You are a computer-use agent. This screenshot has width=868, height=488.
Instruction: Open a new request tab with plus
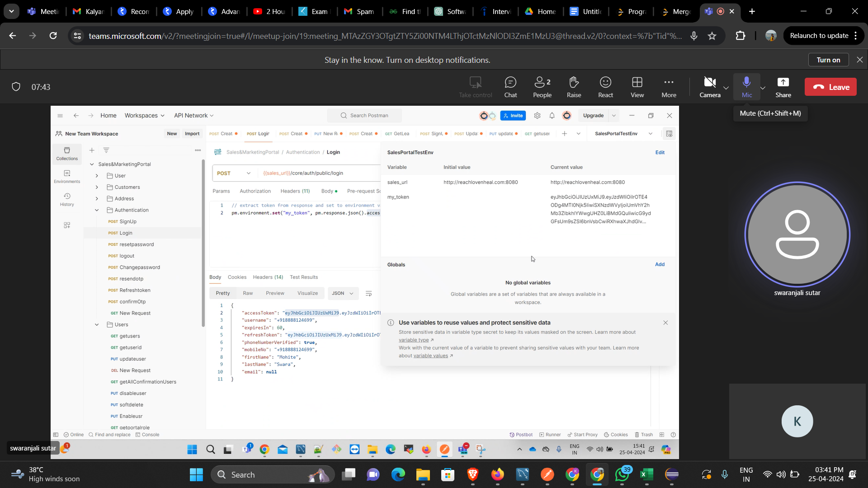pos(564,134)
